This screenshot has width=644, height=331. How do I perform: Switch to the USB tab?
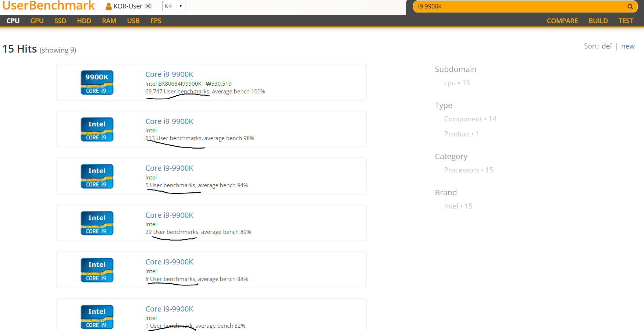click(x=133, y=21)
